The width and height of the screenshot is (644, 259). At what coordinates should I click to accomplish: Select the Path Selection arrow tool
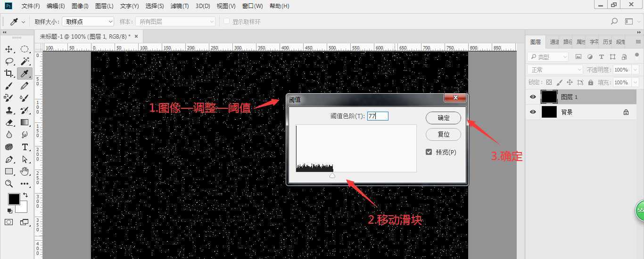[x=25, y=159]
